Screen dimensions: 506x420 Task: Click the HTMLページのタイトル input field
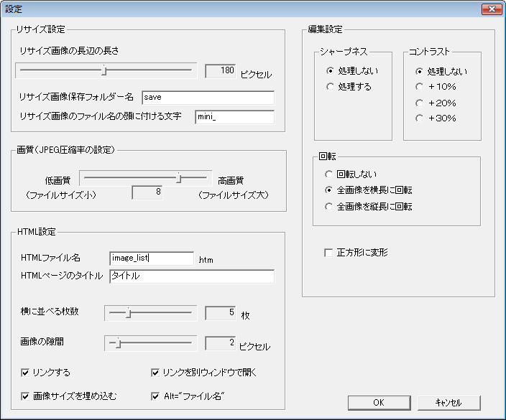tap(192, 276)
